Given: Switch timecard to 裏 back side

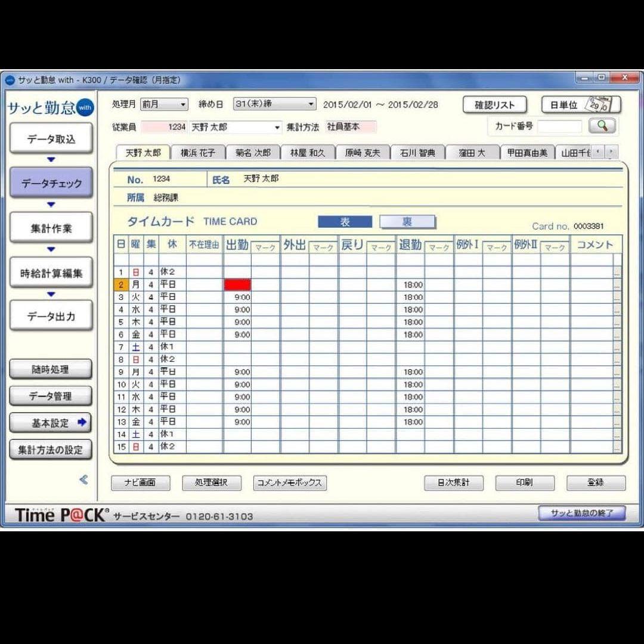Looking at the screenshot, I should tap(407, 221).
